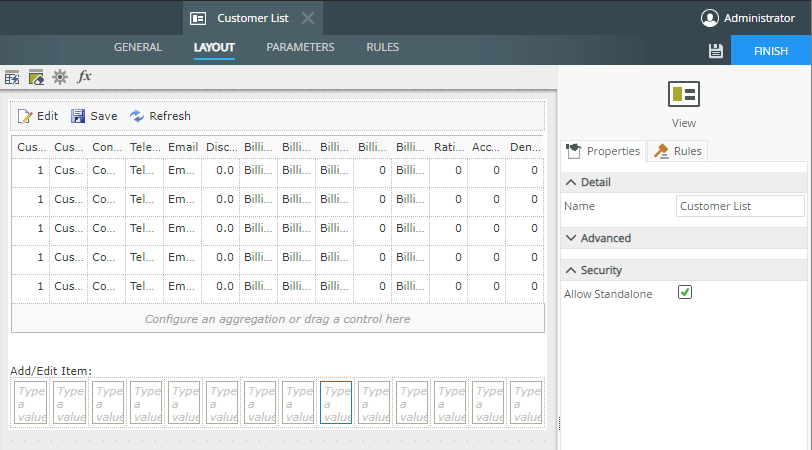This screenshot has height=450, width=812.
Task: Click the table data toolbar icon
Action: (12, 77)
